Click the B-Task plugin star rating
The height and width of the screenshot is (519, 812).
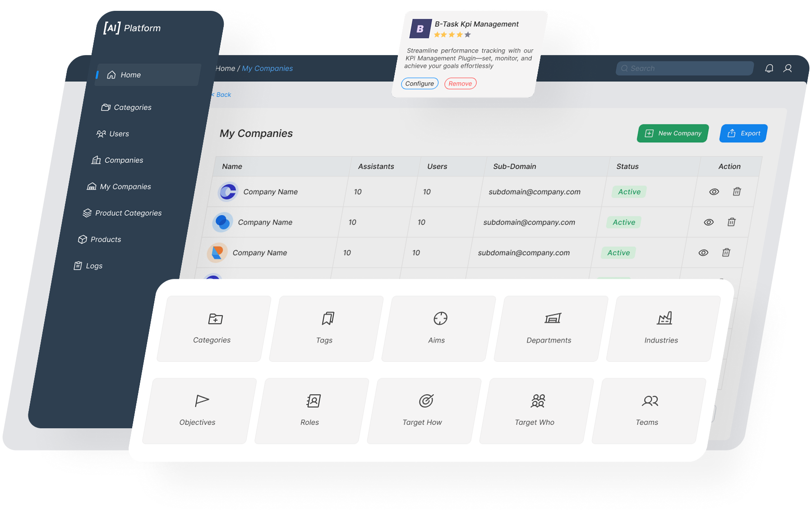(452, 35)
